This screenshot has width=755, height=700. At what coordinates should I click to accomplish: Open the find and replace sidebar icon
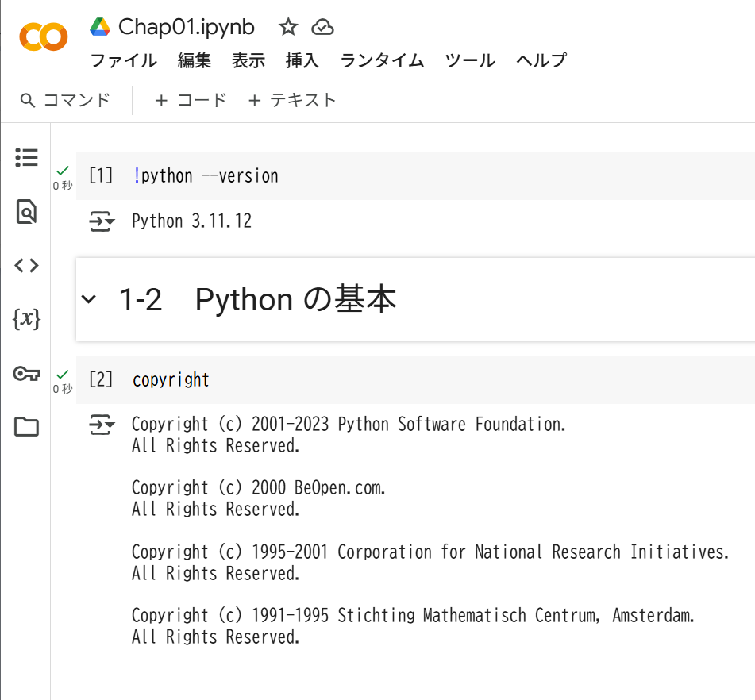(26, 212)
